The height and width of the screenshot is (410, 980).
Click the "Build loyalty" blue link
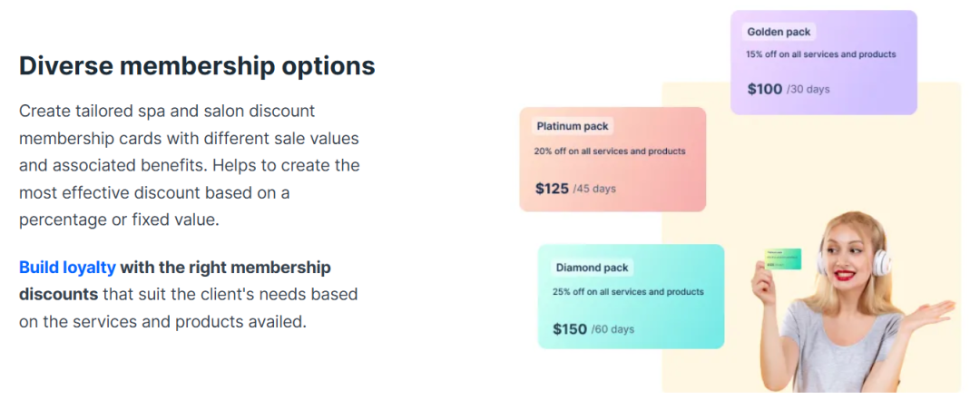pyautogui.click(x=67, y=268)
